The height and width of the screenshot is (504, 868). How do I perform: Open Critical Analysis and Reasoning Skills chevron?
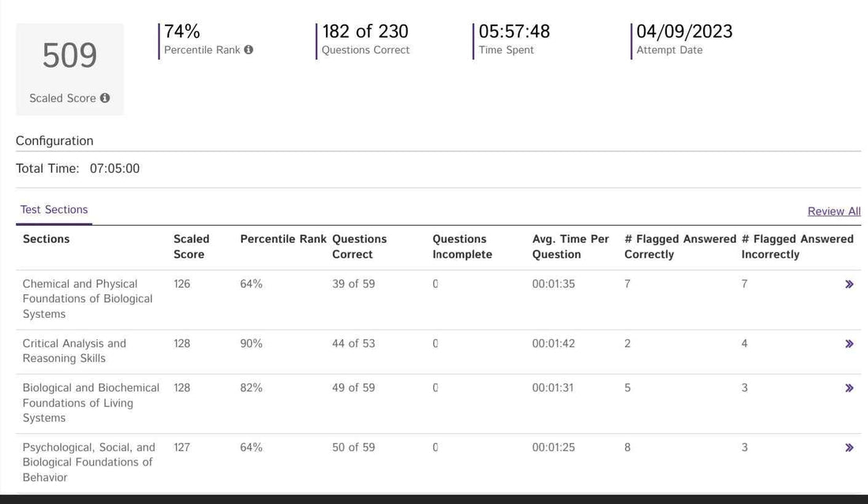(849, 344)
